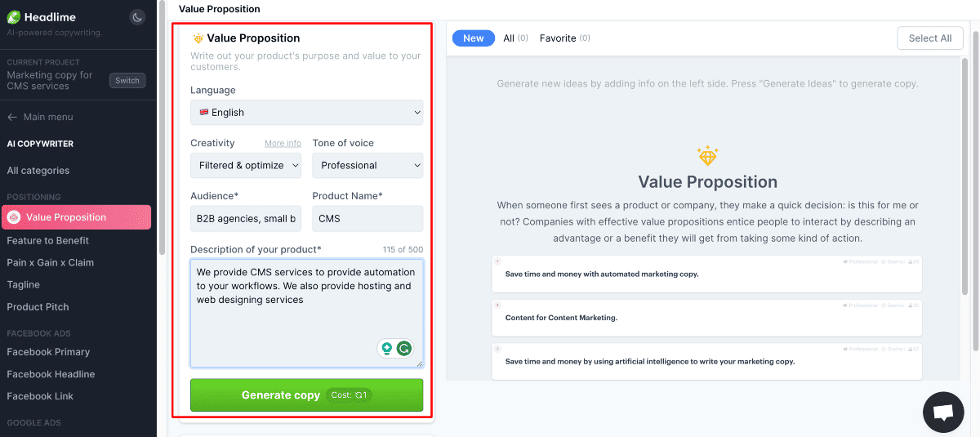Viewport: 980px width, 437px height.
Task: Click the green lightbulb icon in description
Action: point(387,349)
